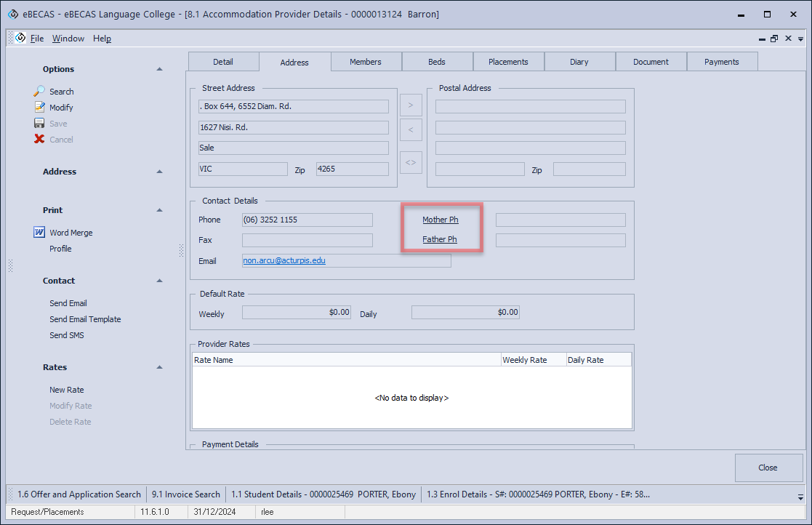This screenshot has width=812, height=525.
Task: Click the Search magnifier icon in Options
Action: 39,92
